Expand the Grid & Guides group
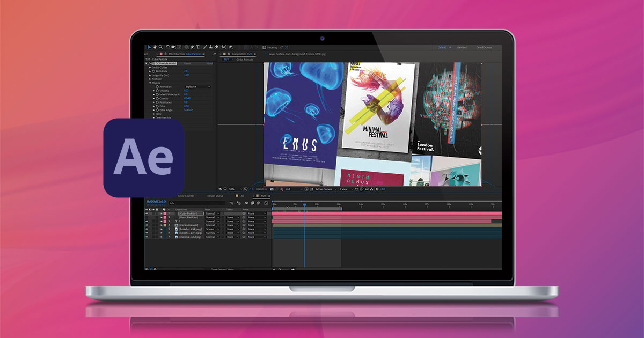The height and width of the screenshot is (338, 644). [150, 68]
